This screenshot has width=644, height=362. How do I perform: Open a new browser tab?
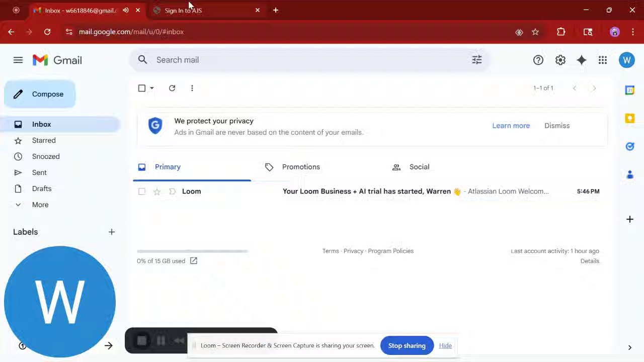pos(276,10)
